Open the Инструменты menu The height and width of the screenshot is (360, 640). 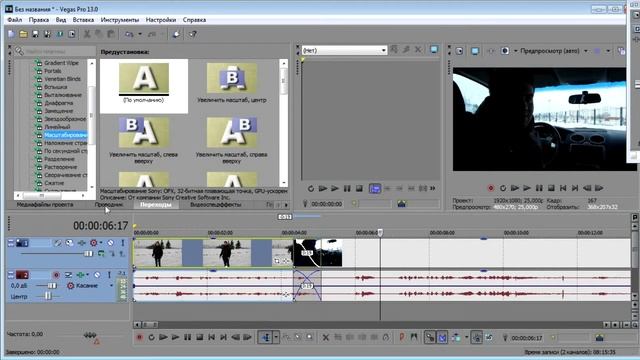(120, 20)
